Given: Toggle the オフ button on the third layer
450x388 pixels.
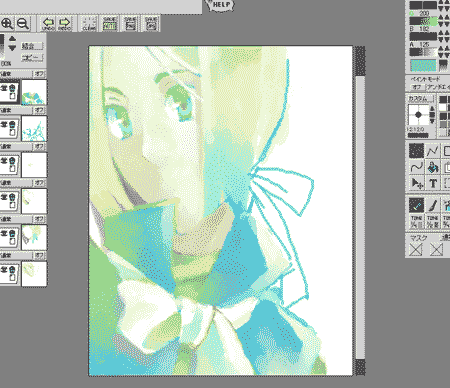Looking at the screenshot, I should [39, 146].
